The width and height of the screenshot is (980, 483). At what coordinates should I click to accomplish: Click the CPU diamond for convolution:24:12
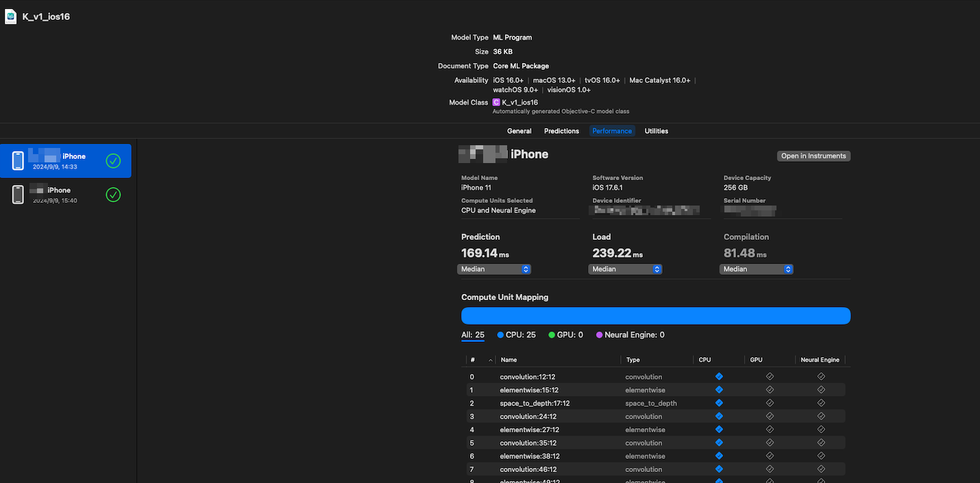point(719,417)
